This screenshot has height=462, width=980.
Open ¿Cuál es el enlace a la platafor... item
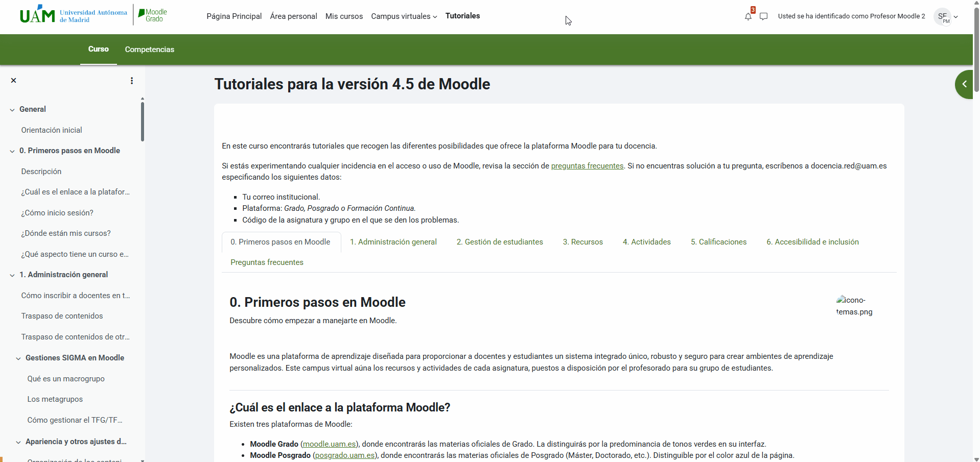tap(76, 192)
